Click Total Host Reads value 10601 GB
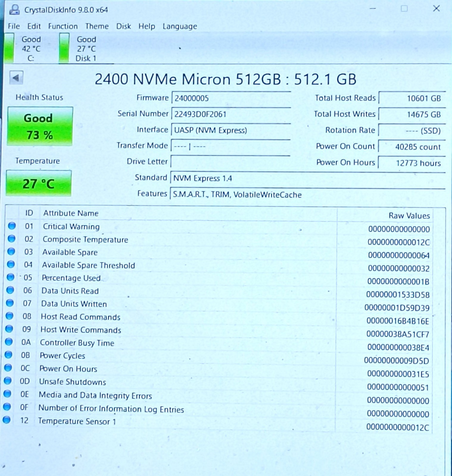 (x=412, y=98)
